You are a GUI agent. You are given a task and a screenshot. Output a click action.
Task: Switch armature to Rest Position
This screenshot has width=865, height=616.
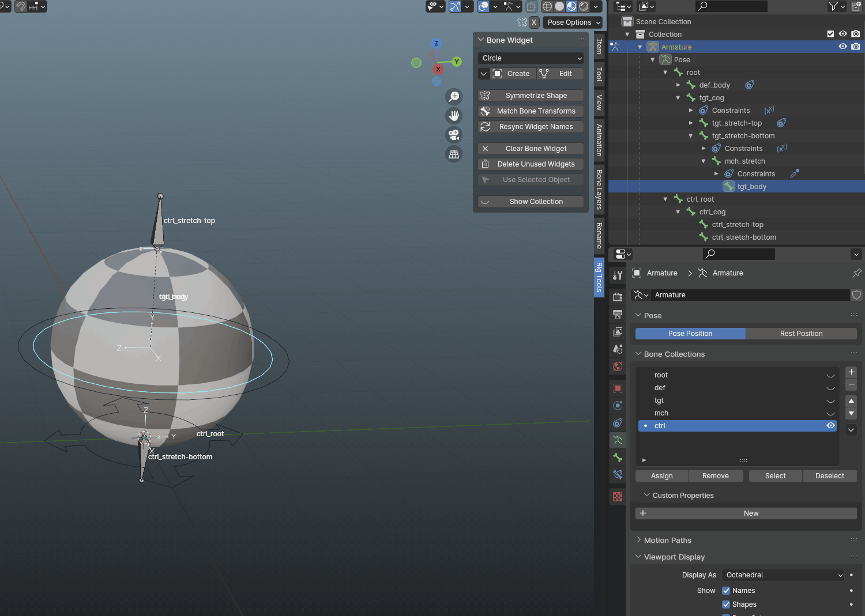[801, 333]
